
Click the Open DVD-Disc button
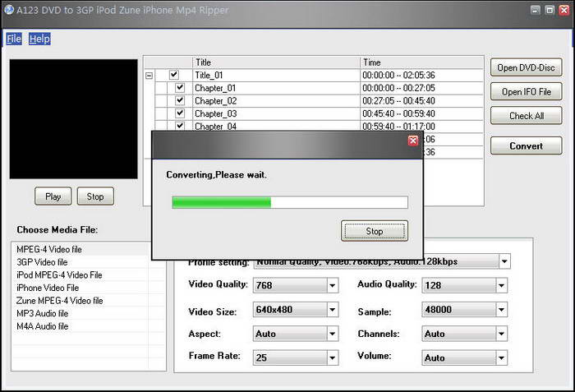click(x=526, y=67)
